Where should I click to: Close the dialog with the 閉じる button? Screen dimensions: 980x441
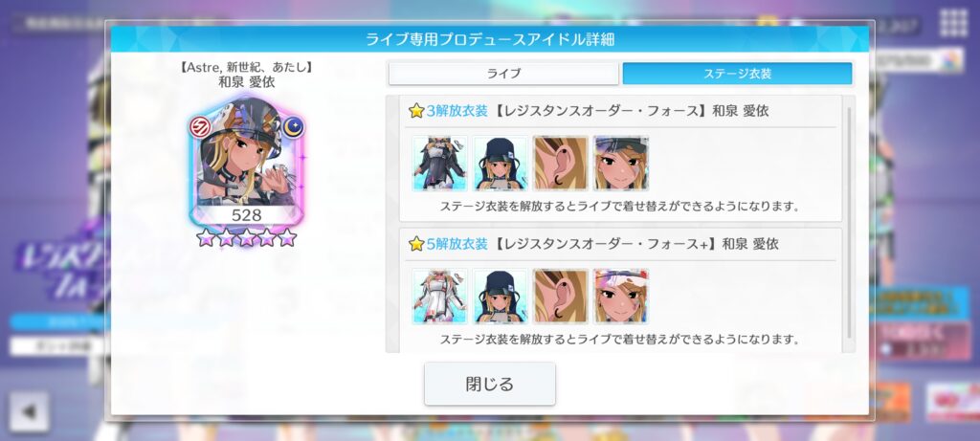point(489,384)
